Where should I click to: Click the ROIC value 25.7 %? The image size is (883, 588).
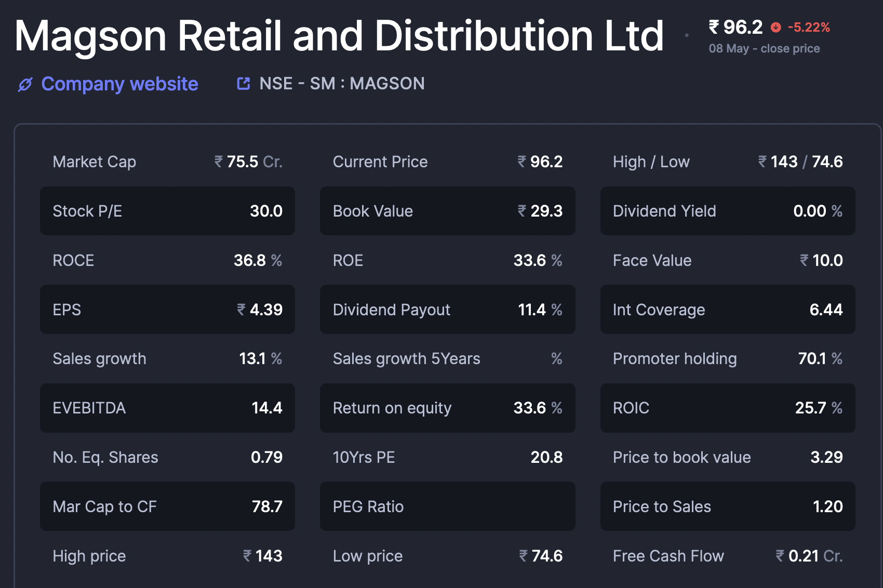click(x=819, y=408)
